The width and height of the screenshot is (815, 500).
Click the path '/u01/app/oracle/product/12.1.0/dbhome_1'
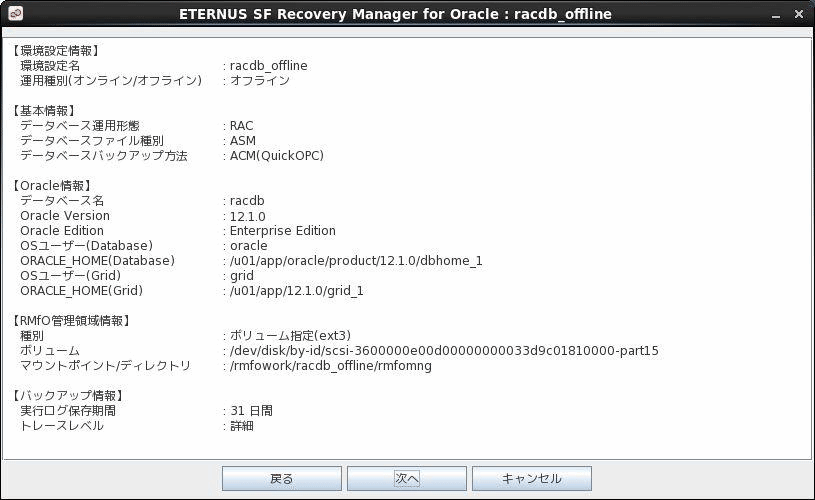[356, 261]
